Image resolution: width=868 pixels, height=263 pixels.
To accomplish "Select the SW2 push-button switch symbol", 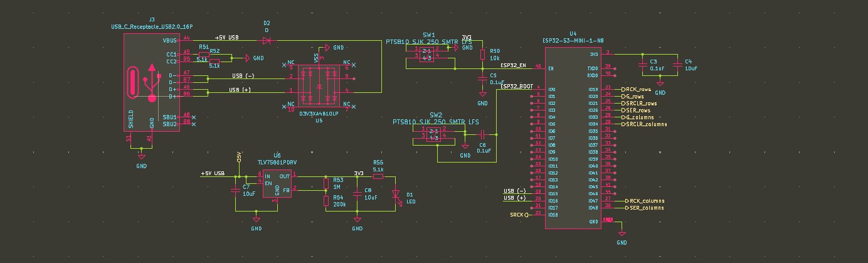I will [432, 135].
